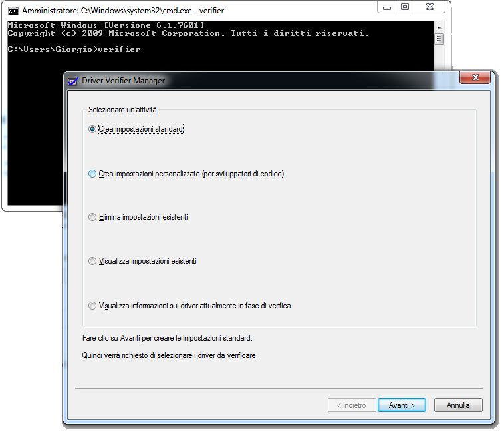Click the 'Avanti >' button

[402, 405]
